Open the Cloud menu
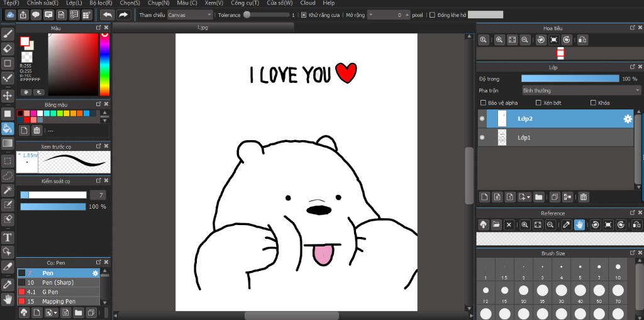This screenshot has width=644, height=320. point(308,3)
